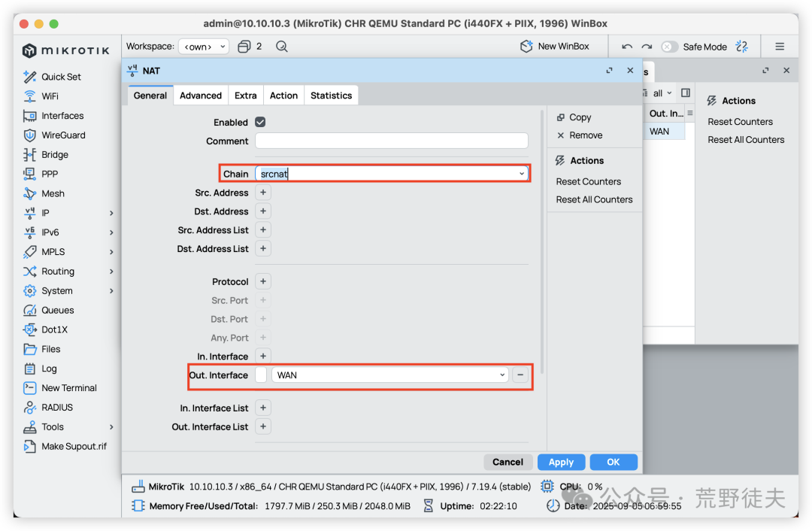The width and height of the screenshot is (812, 531).
Task: Remove the Out. Interface value with minus
Action: 520,375
